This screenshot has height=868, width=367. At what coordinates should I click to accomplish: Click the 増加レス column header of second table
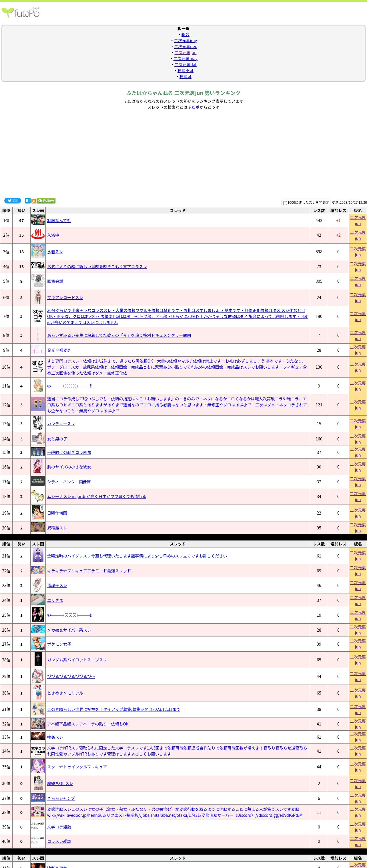point(338,544)
